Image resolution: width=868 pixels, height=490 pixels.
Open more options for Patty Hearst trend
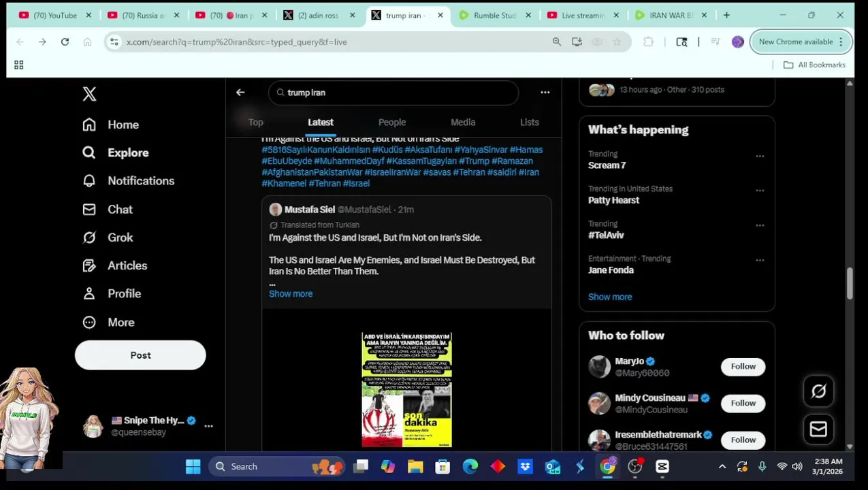(x=760, y=191)
